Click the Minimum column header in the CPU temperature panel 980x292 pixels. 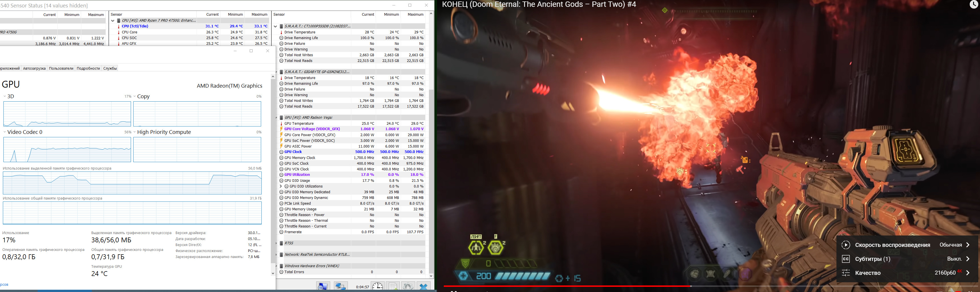tap(235, 15)
